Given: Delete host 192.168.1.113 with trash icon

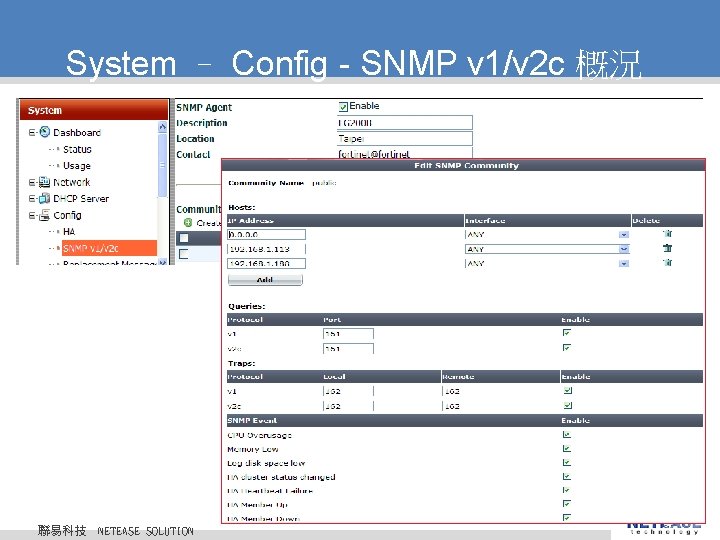Looking at the screenshot, I should pos(668,248).
